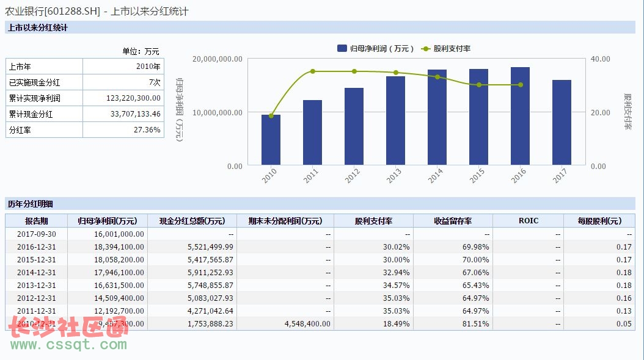644x360 pixels.
Task: Click the 2011 payout ratio line point
Action: [x=313, y=71]
